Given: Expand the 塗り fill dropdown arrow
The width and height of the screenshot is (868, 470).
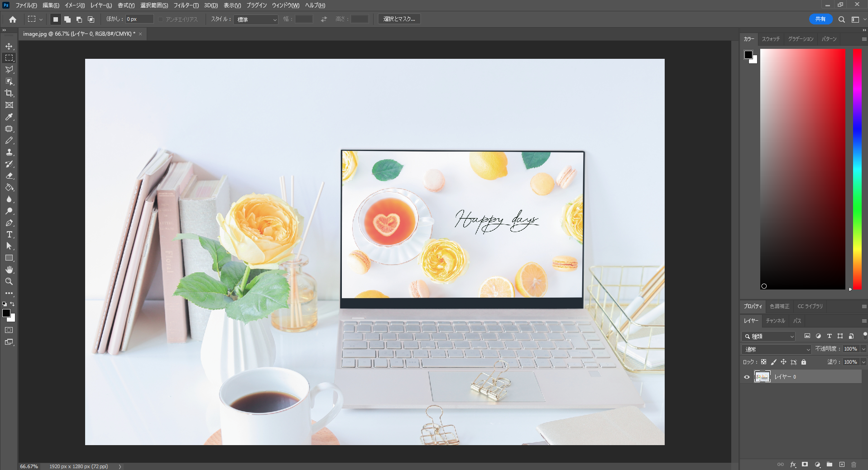Looking at the screenshot, I should [863, 362].
